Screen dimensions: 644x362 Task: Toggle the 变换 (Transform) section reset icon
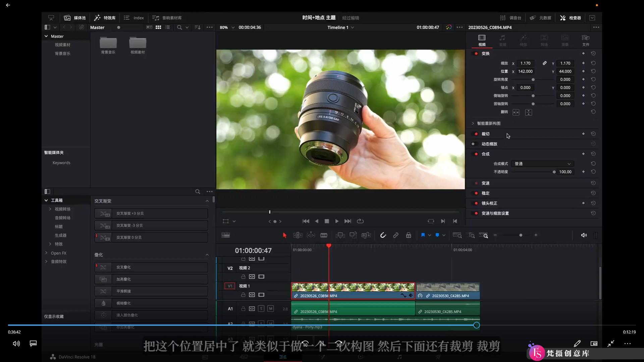(594, 53)
